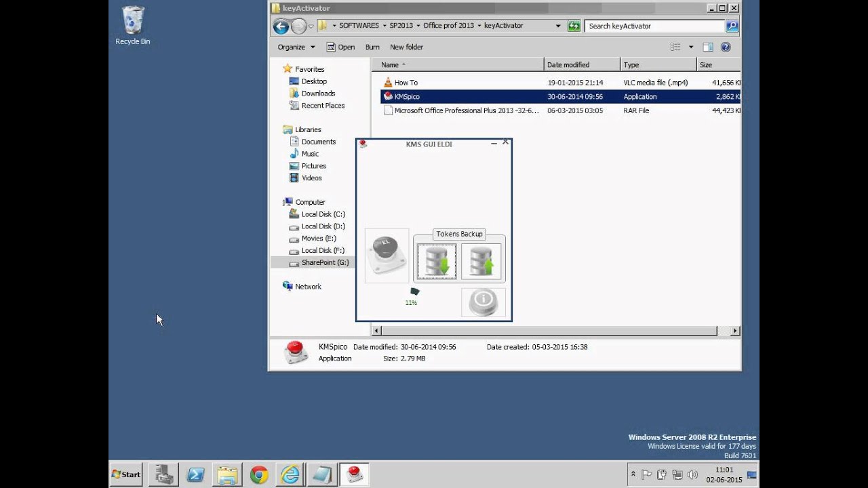The width and height of the screenshot is (868, 488).
Task: Click the KMSpico taskbar button
Action: [x=354, y=474]
